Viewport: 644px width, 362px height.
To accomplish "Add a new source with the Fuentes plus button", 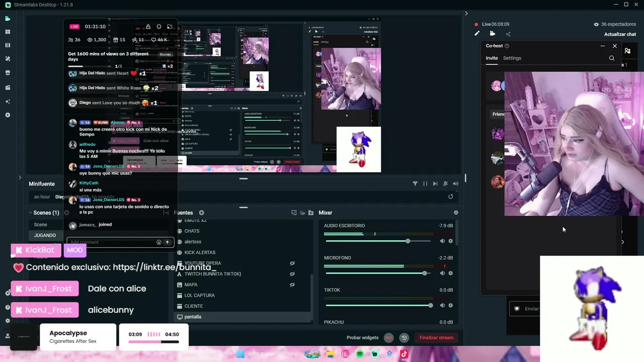I will [x=201, y=213].
